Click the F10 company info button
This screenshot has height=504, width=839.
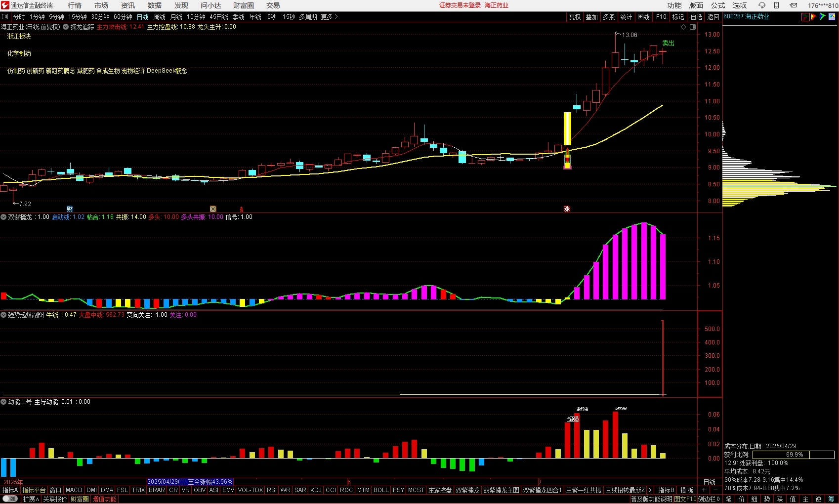[x=661, y=17]
